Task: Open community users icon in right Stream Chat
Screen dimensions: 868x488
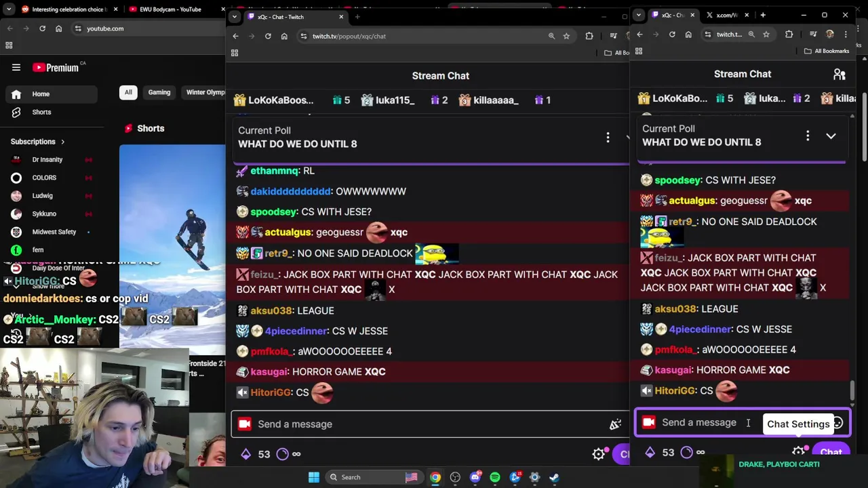Action: pos(840,75)
